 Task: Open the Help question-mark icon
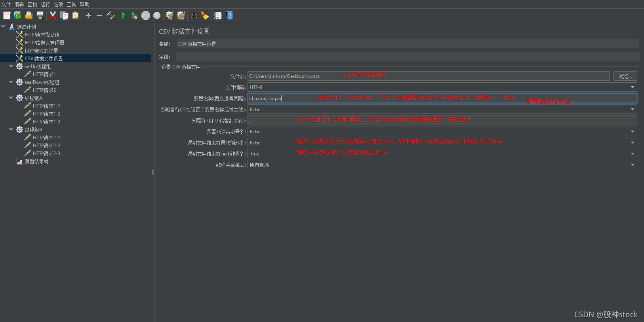tap(229, 15)
